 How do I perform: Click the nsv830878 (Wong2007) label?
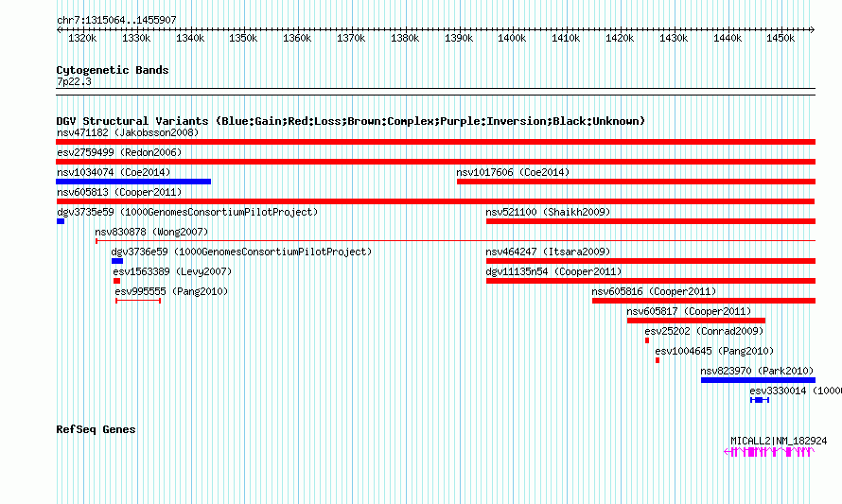point(151,232)
